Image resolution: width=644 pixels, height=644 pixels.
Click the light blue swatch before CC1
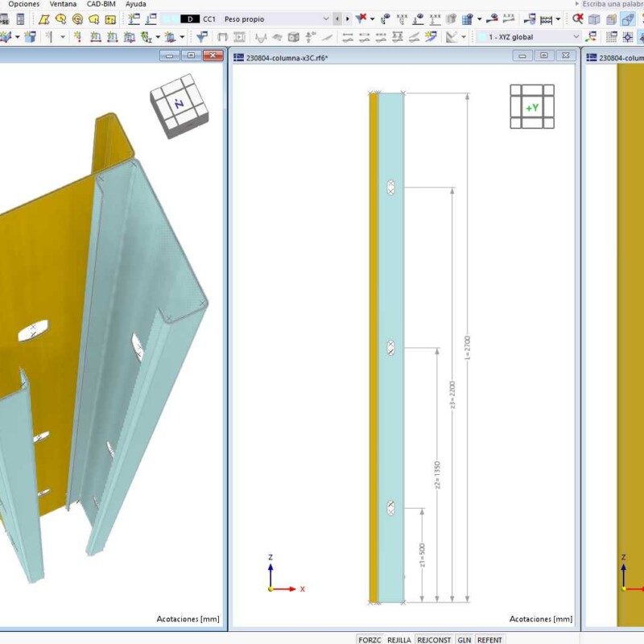click(171, 19)
